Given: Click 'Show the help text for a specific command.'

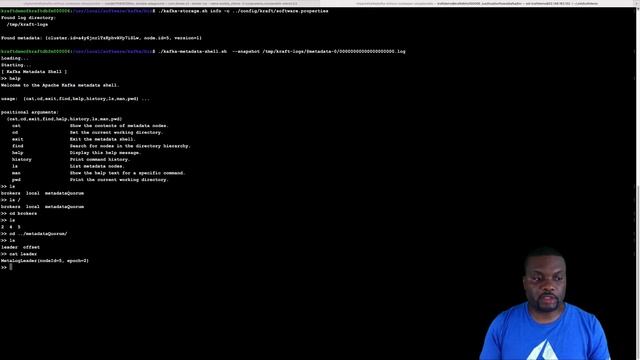Looking at the screenshot, I should (x=127, y=173).
